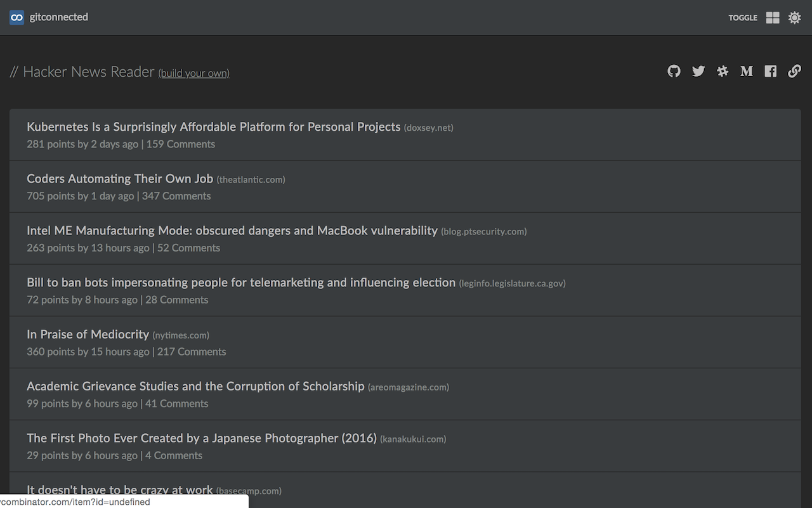This screenshot has width=812, height=508.
Task: Open the GitHub icon link
Action: tap(674, 71)
